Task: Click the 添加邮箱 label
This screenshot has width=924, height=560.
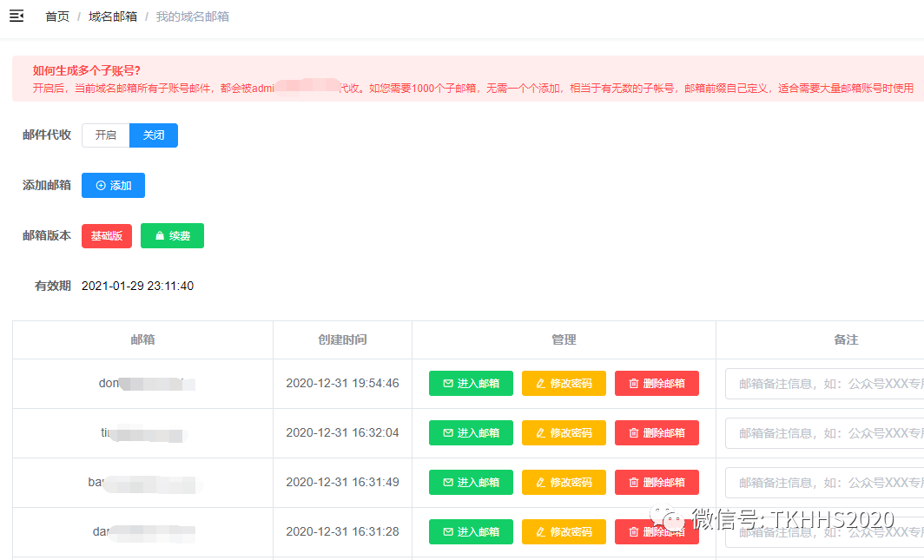Action: pos(47,185)
